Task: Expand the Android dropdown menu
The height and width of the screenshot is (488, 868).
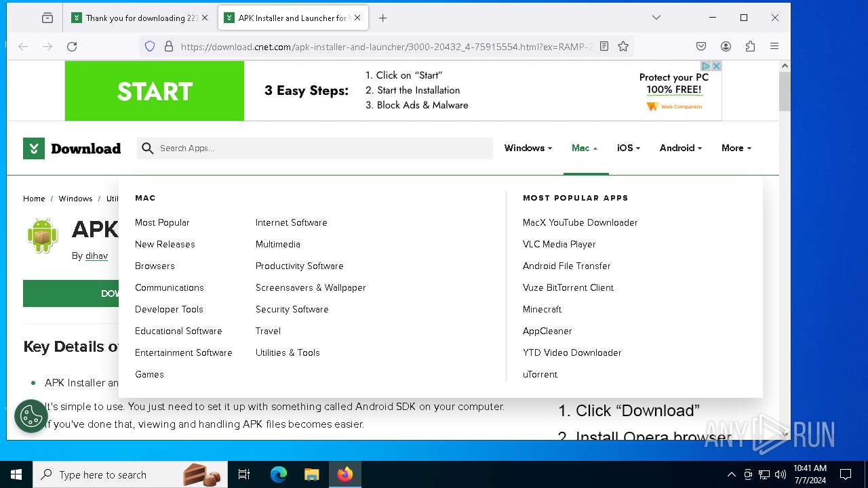Action: 681,148
